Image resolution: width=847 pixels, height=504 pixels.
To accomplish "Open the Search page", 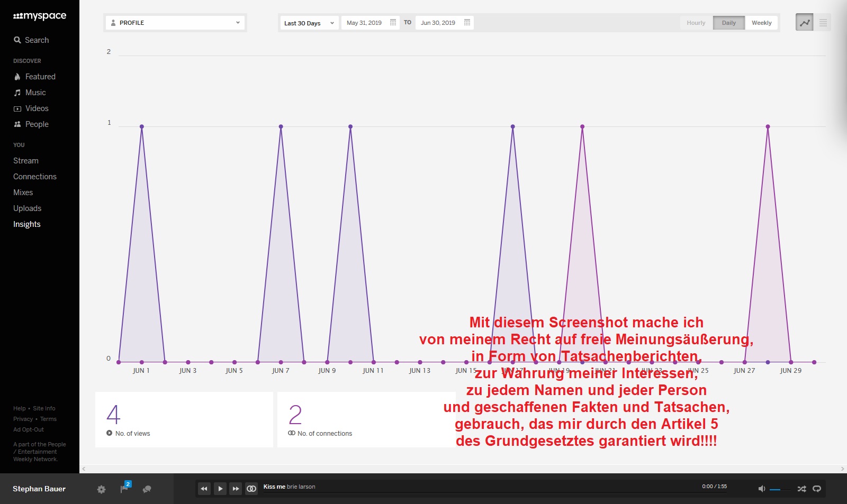I will (x=31, y=40).
